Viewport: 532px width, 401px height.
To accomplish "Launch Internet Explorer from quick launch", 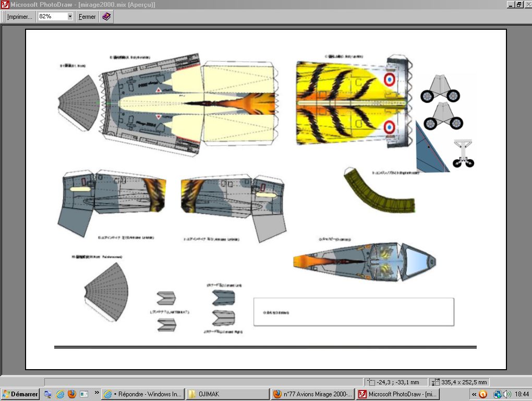I will (60, 394).
